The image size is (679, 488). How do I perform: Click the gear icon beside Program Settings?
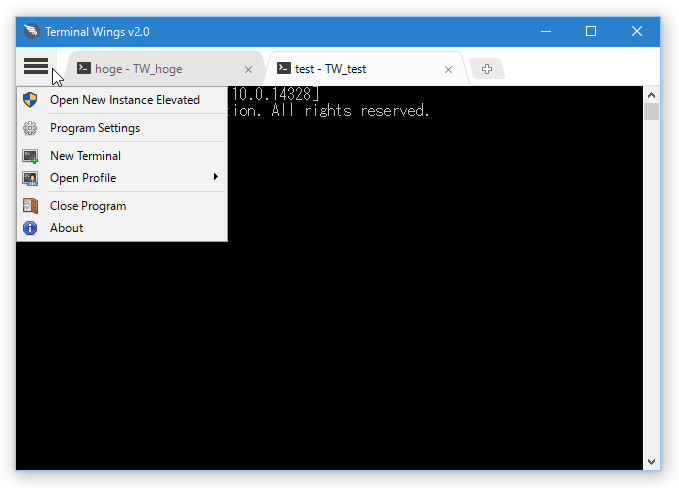click(30, 128)
